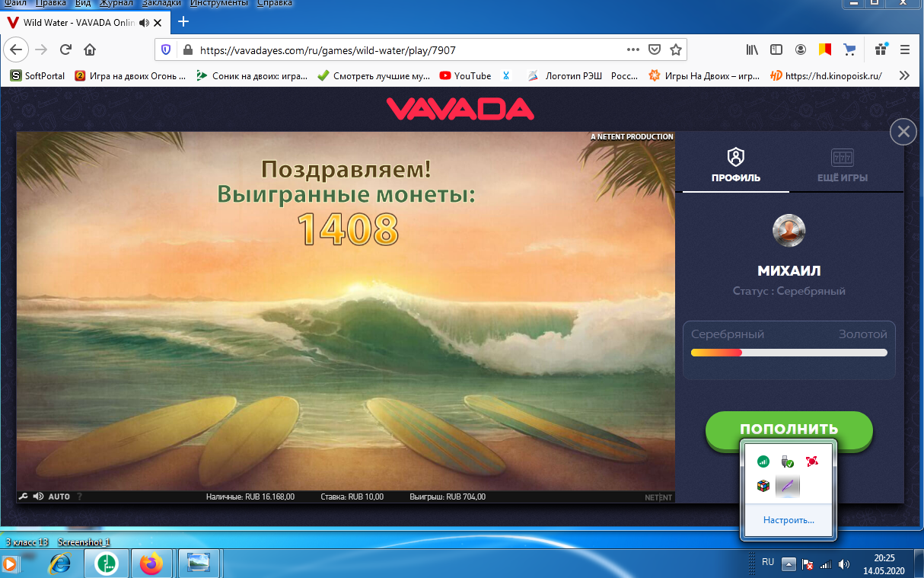Toggle the Firefox sidebar view
Screen dimensions: 924x578
(776, 50)
